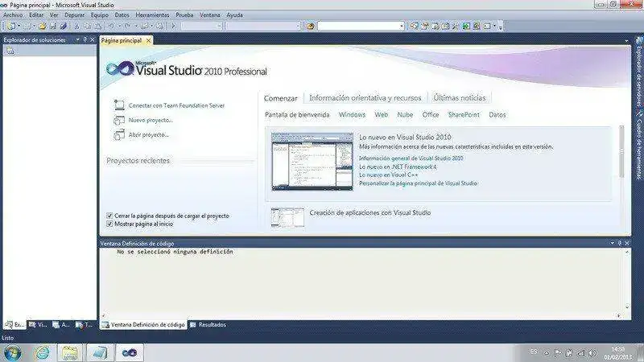The image size is (644, 362).
Task: Select the SharePoint category on start page
Action: point(464,114)
